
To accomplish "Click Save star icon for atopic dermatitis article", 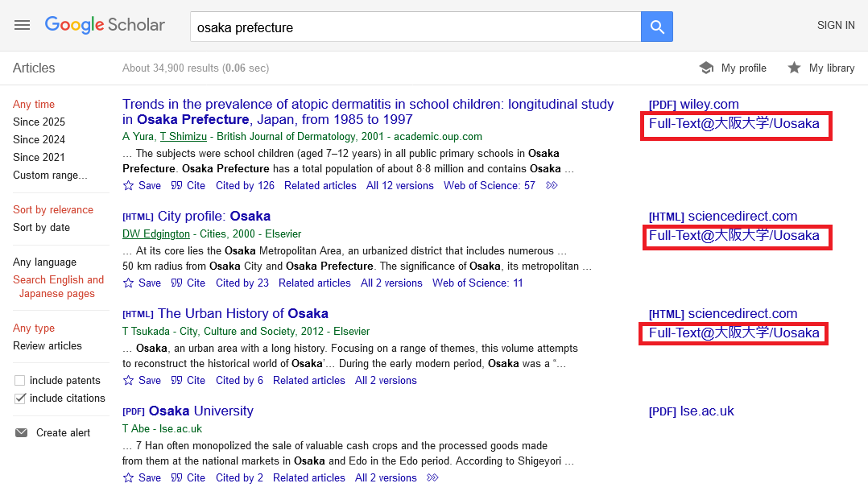I will coord(129,186).
